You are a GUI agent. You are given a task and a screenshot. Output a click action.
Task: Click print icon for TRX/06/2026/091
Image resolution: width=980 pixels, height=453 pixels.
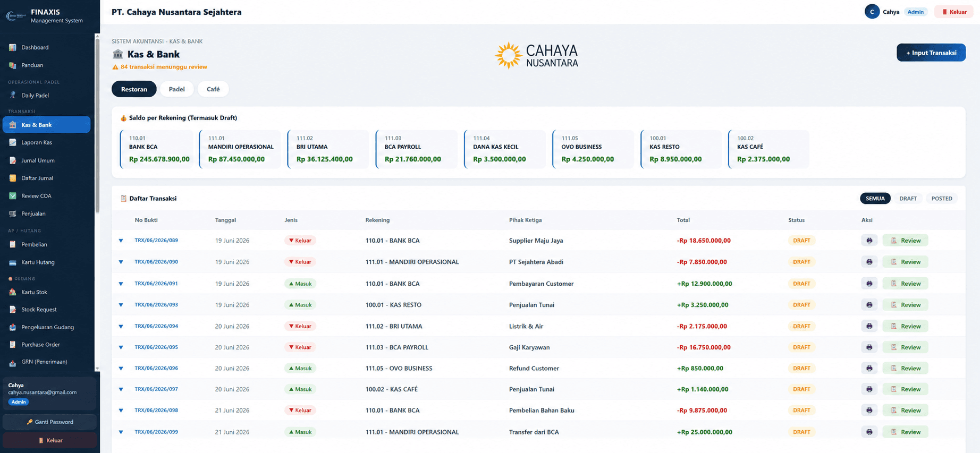point(869,284)
